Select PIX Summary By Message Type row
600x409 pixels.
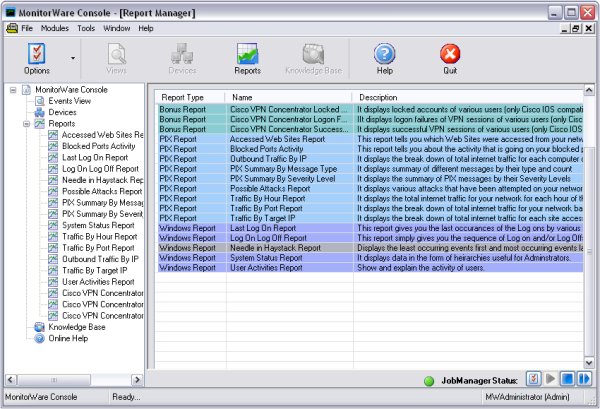click(x=370, y=169)
